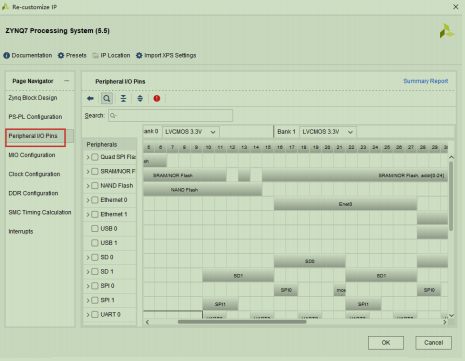Screen dimensions: 465x361
Task: Expand the SD 1 row
Action: pyautogui.click(x=88, y=272)
